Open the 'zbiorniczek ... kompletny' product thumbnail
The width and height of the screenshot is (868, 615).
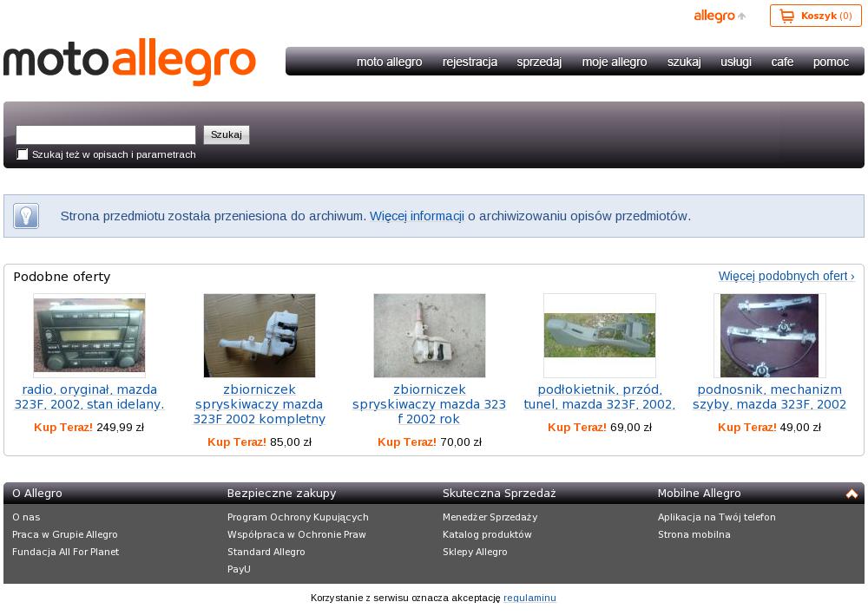[x=259, y=336]
